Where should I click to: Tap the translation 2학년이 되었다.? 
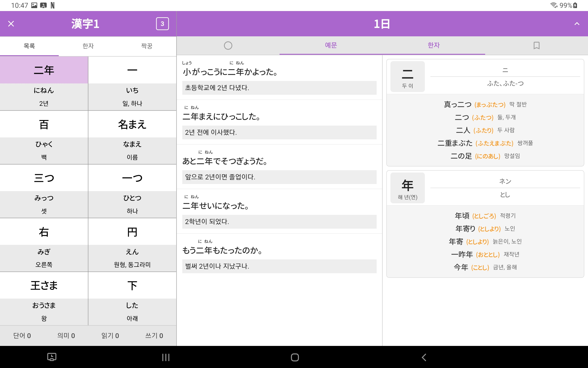(280, 222)
